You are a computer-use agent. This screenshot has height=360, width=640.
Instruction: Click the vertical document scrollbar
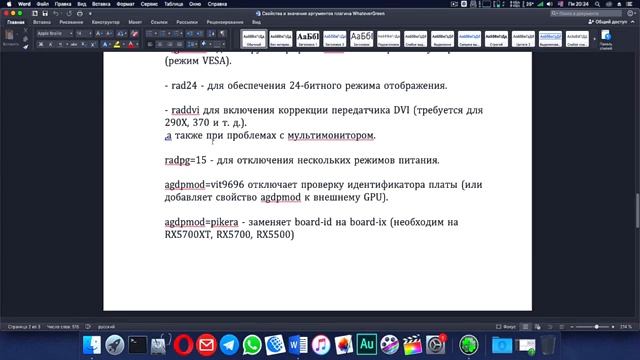click(637, 211)
